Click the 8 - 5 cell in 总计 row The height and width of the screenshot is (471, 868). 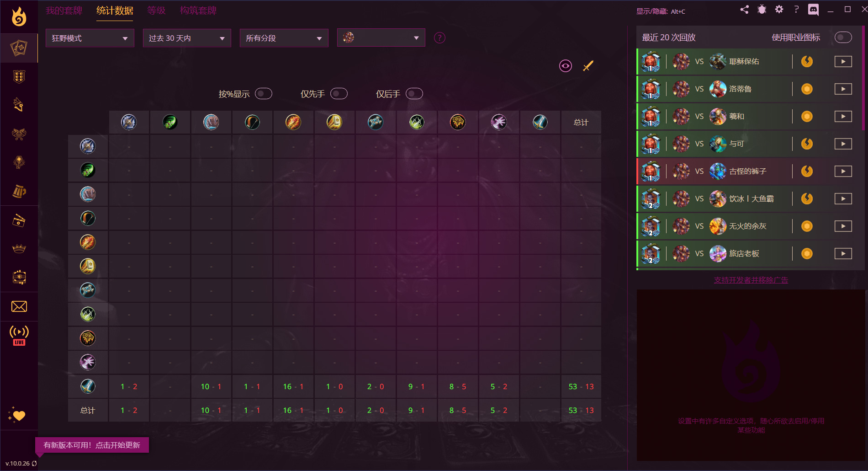coord(458,410)
